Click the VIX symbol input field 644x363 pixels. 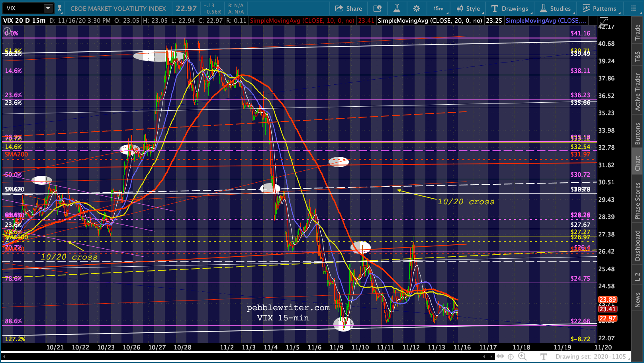(23, 8)
